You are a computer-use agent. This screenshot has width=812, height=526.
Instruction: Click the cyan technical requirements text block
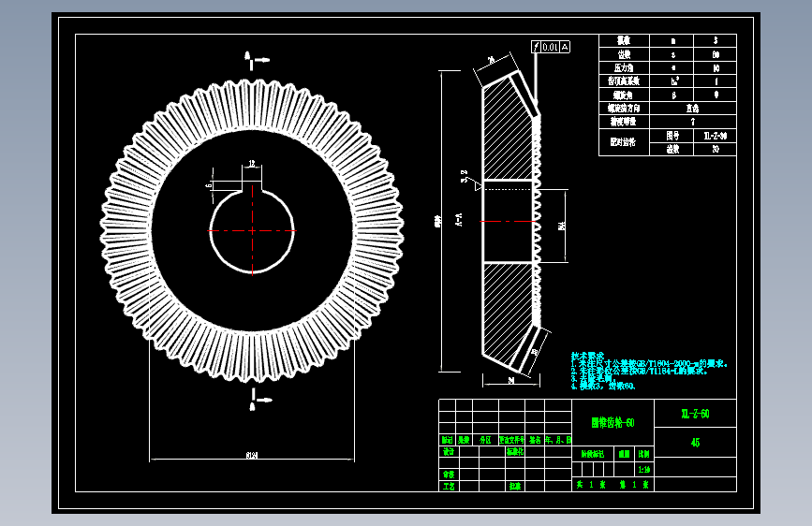[649, 371]
